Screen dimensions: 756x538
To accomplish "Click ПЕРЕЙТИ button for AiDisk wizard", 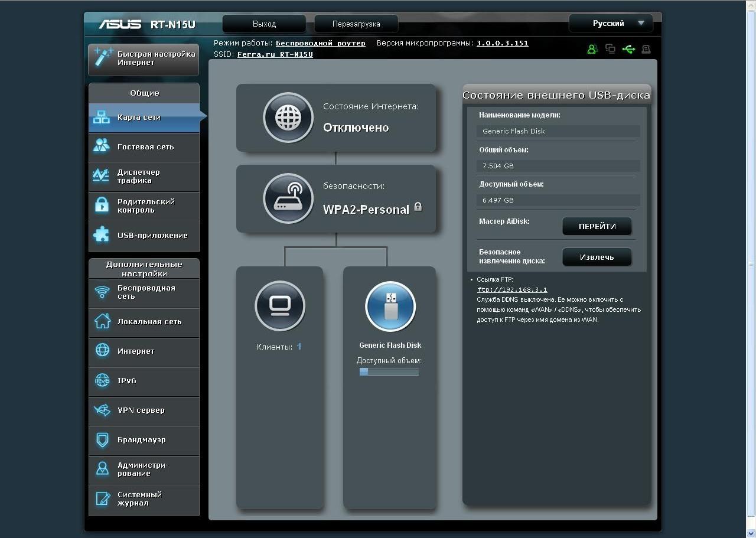I will pos(597,226).
